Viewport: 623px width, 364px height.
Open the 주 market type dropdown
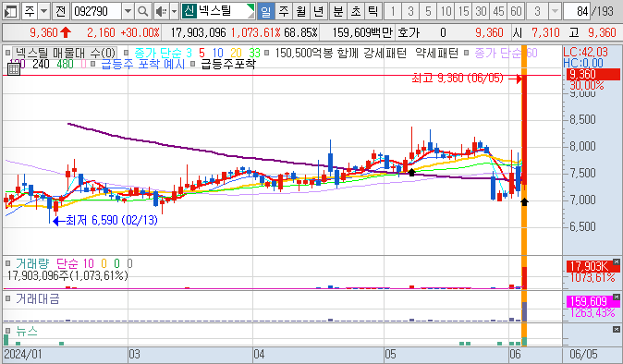coord(44,11)
